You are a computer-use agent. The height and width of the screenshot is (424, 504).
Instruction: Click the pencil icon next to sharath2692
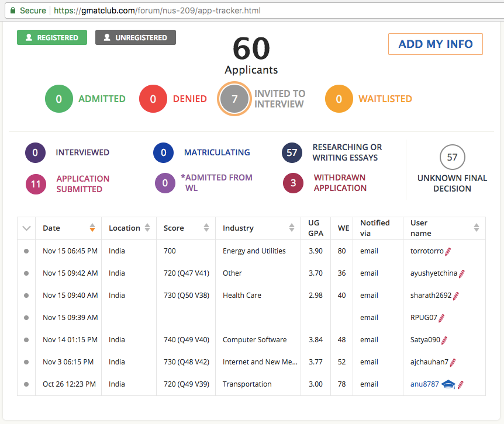(456, 296)
